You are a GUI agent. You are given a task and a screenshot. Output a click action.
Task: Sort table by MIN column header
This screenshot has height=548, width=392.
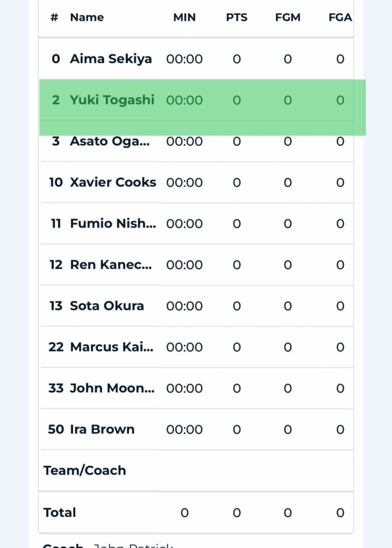[x=184, y=18]
